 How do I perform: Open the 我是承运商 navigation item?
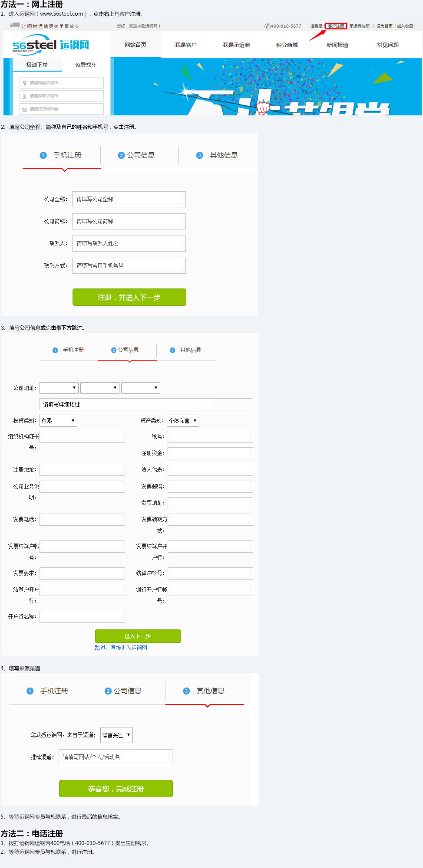click(x=236, y=45)
